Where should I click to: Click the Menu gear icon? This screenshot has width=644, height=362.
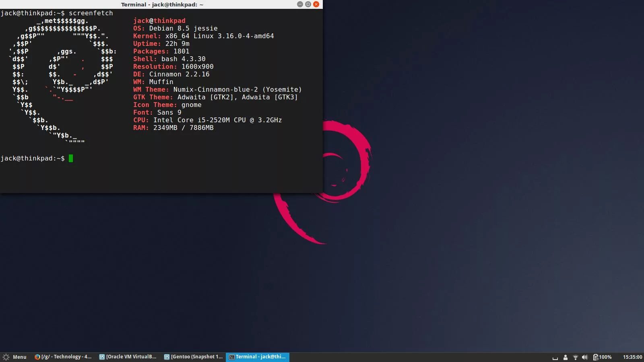click(x=6, y=357)
